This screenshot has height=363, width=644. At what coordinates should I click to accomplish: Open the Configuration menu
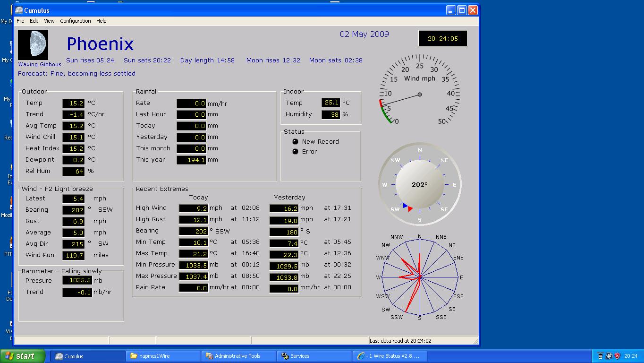[x=75, y=21]
